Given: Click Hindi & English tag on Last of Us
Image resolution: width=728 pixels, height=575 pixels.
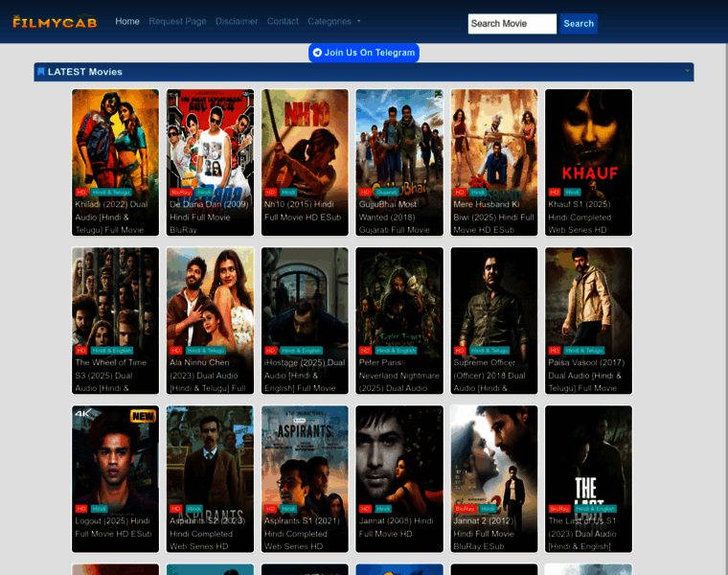Looking at the screenshot, I should [595, 509].
